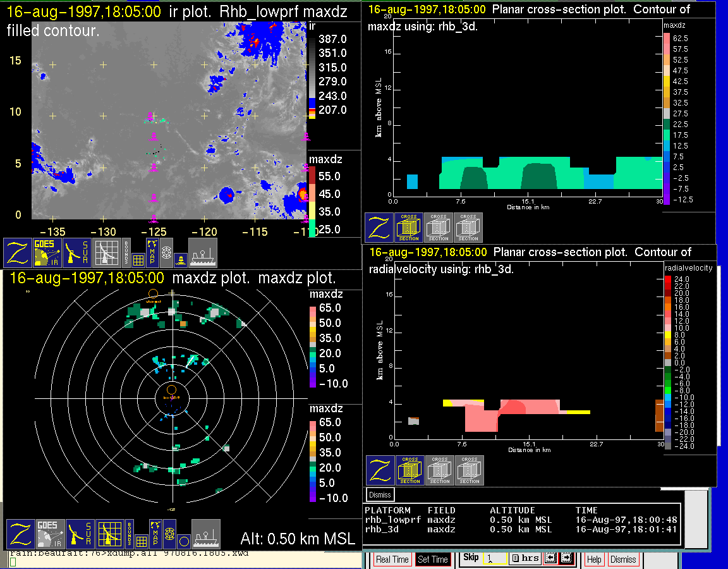Open the hrs time unit dropdown
Viewport: 728px width, 569px height.
click(x=524, y=559)
